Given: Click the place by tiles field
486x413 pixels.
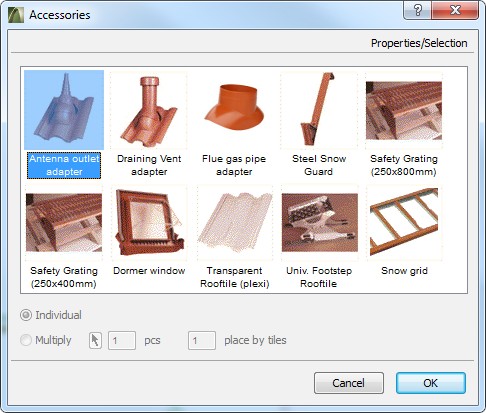Looking at the screenshot, I should 202,340.
